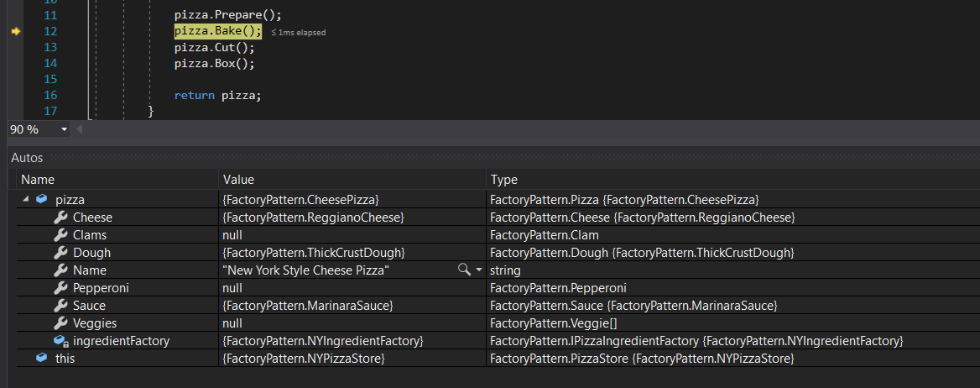Screen dimensions: 980x388
Task: Click the blue cube icon next to pizza
Action: 41,200
